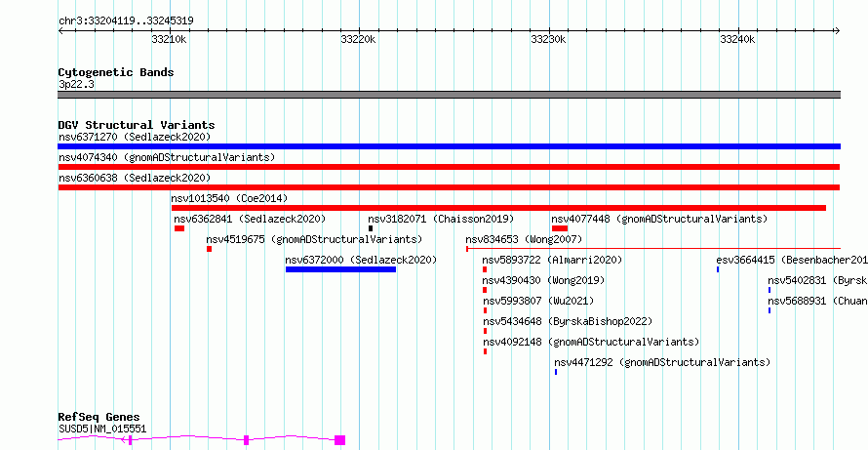The width and height of the screenshot is (868, 450).
Task: Click the SUSD5 large magenta exon block
Action: coord(340,440)
